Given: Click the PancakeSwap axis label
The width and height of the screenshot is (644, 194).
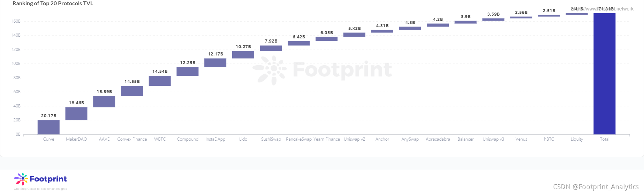Looking at the screenshot, I should tap(299, 139).
